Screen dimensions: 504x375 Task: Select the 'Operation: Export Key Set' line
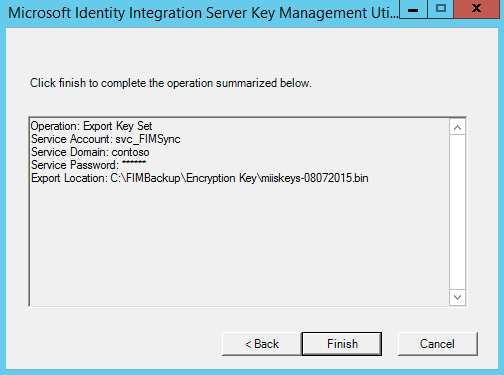[91, 126]
